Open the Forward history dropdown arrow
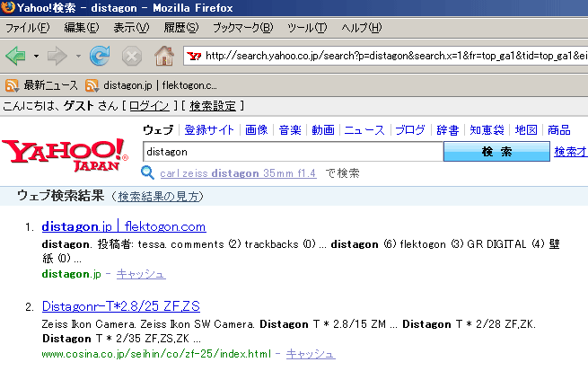Viewport: 588px width, 371px height. tap(78, 57)
